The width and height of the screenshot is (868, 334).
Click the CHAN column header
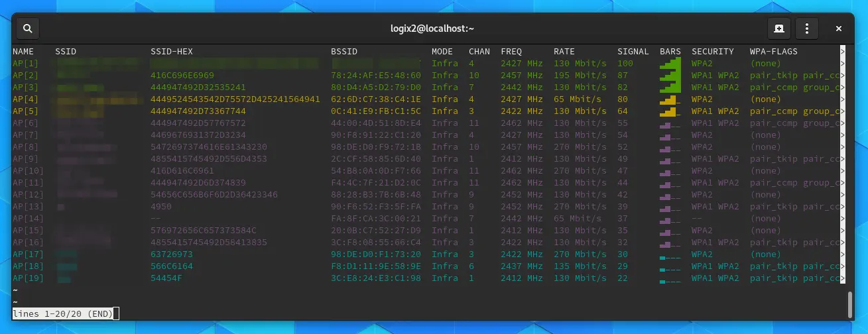click(479, 52)
